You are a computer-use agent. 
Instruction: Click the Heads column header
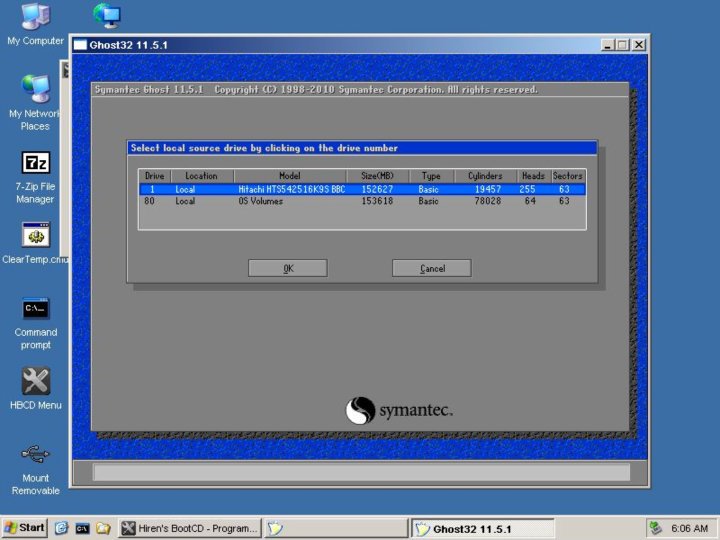534,176
